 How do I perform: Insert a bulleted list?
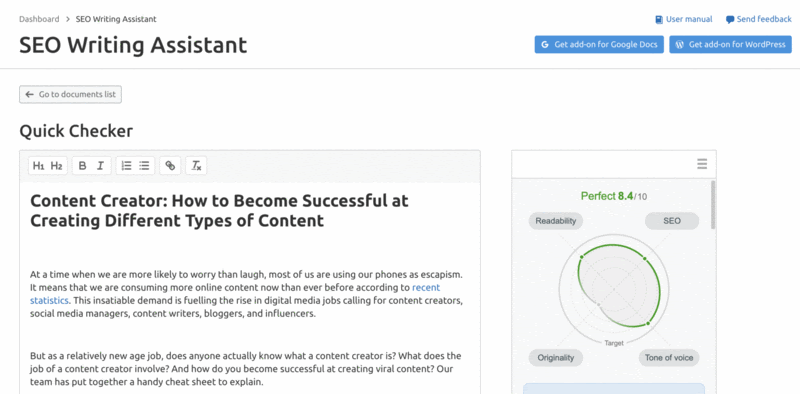(x=144, y=166)
